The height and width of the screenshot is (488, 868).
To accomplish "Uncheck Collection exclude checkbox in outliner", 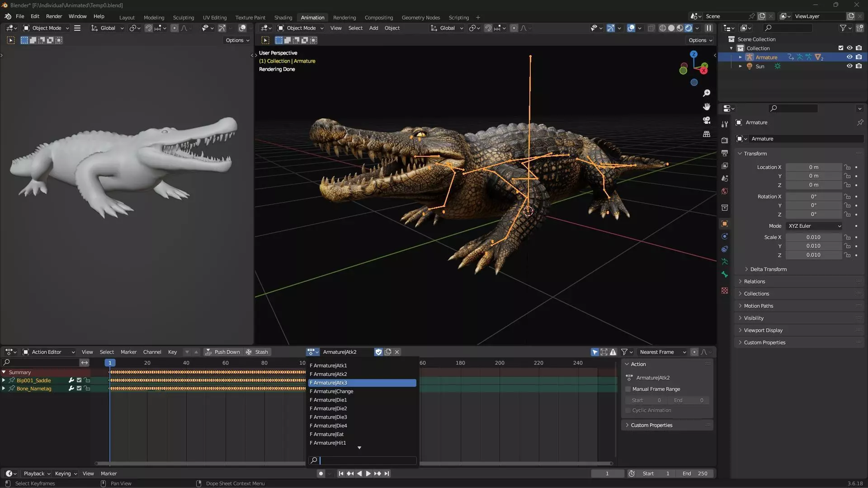I will point(841,48).
